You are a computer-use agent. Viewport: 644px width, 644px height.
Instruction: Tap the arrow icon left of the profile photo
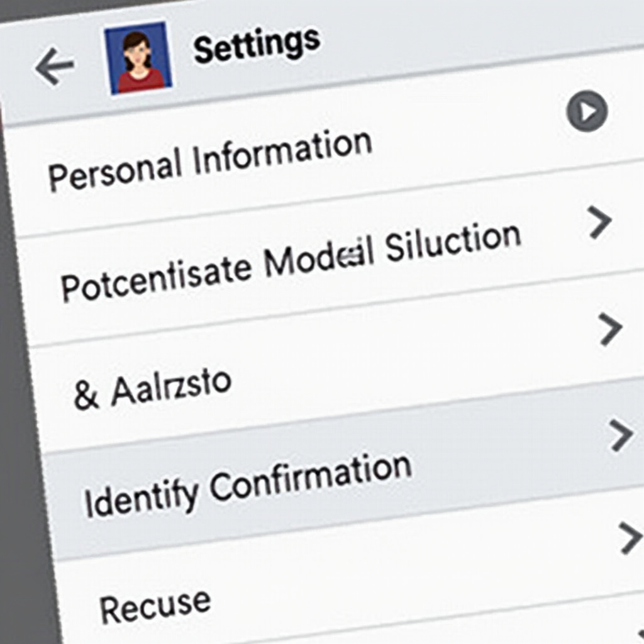[55, 64]
